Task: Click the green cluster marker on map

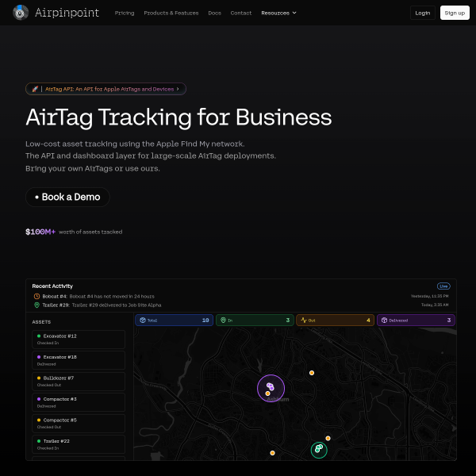Action: tap(319, 450)
